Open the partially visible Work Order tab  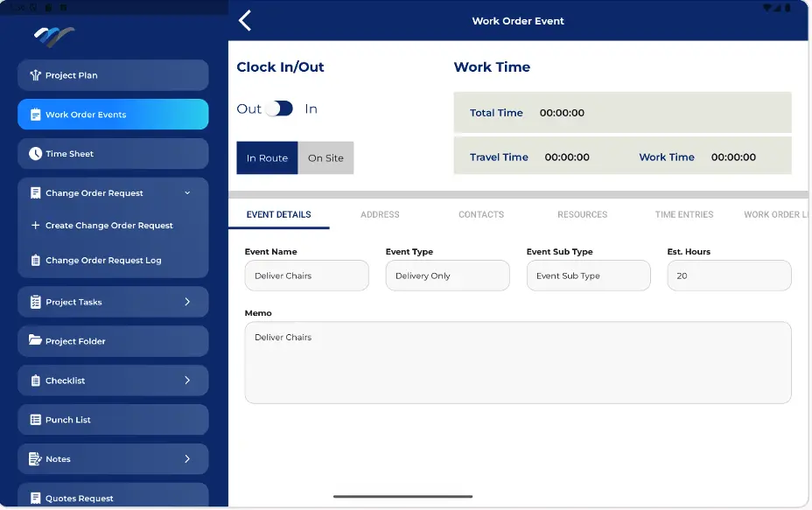776,214
